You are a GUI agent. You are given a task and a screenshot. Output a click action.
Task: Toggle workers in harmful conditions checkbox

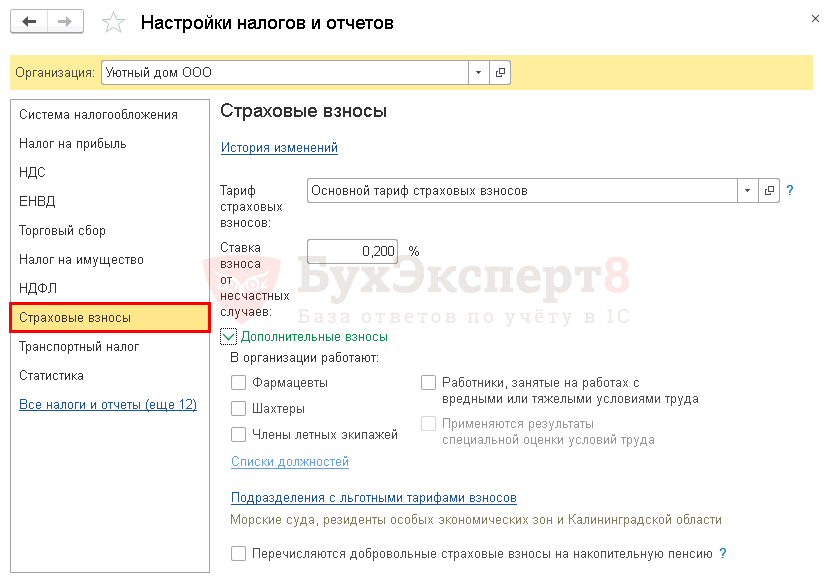point(428,382)
